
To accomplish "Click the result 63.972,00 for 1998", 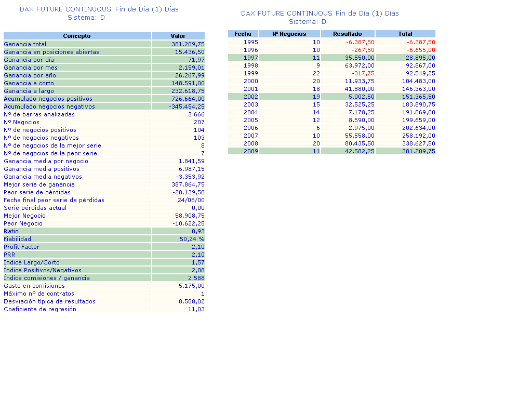I will tap(360, 65).
